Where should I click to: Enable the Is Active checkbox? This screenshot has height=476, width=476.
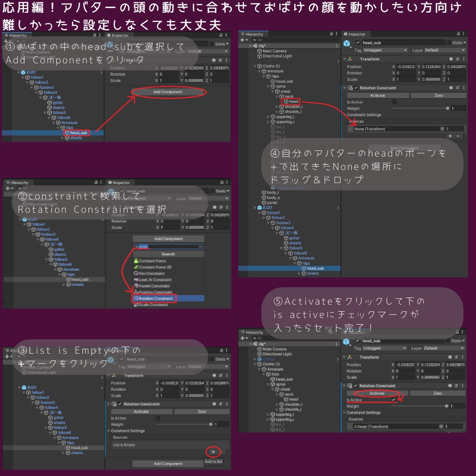pos(394,102)
